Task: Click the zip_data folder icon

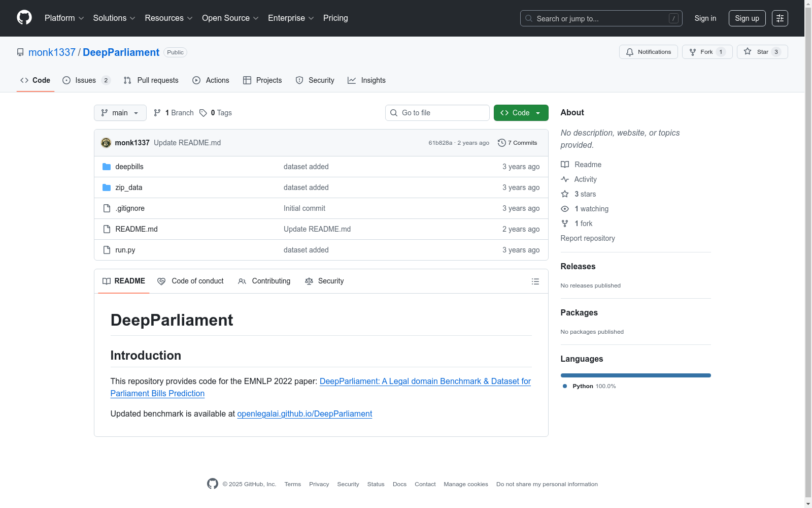Action: point(107,187)
